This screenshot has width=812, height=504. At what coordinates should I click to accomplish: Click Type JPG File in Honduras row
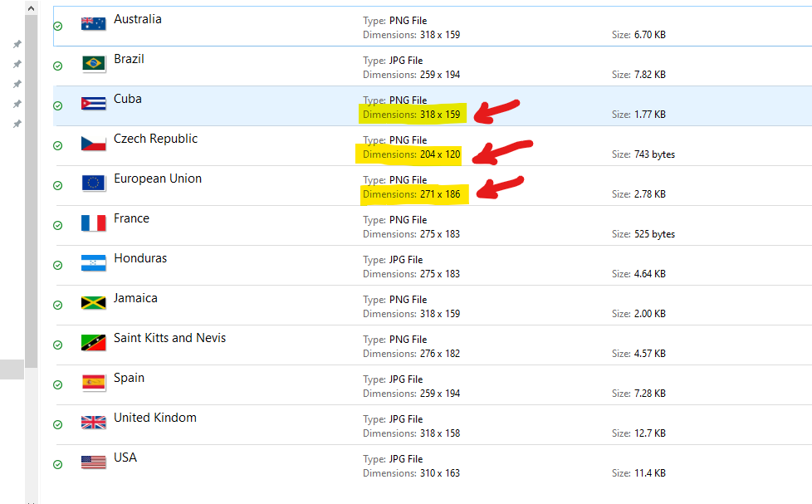tap(393, 260)
